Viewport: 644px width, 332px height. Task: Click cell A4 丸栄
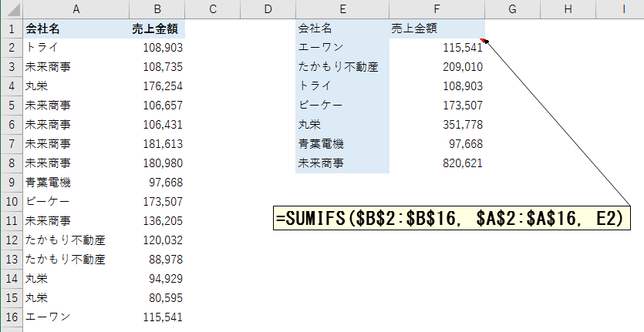point(76,86)
